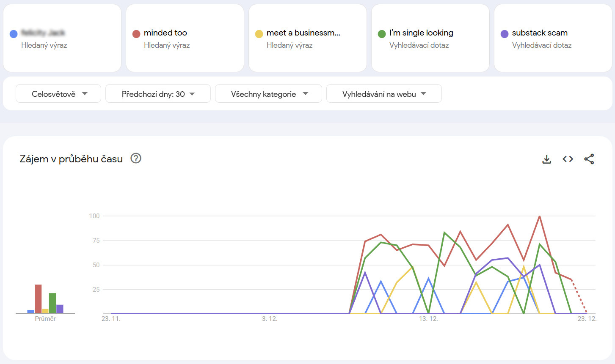Select the 'I'm single looking' query card
This screenshot has height=364, width=615.
(430, 38)
